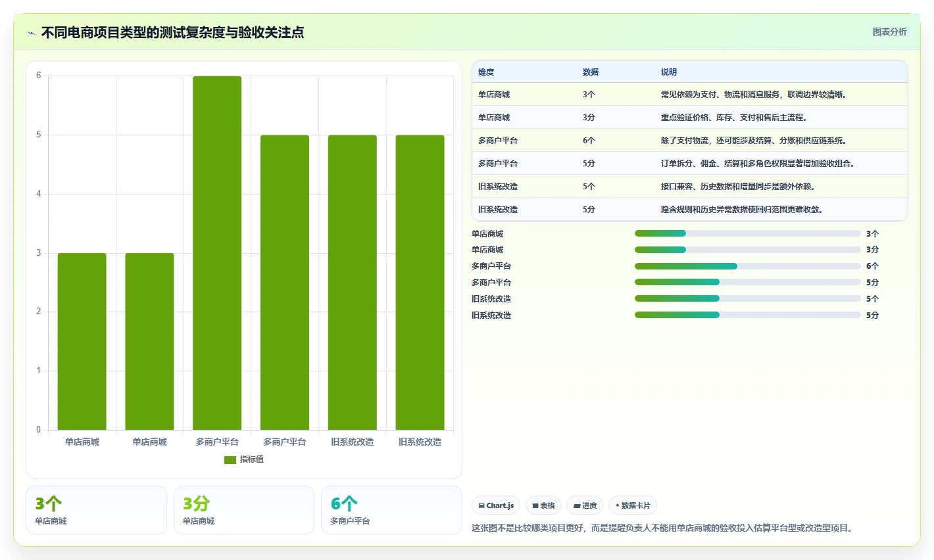Click the 数据卡片 tag chip
The height and width of the screenshot is (560, 934).
(632, 505)
